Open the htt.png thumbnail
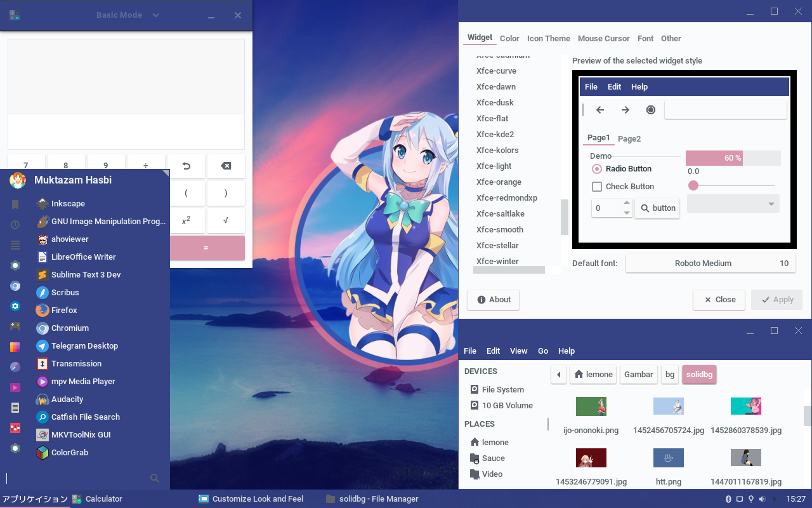This screenshot has width=812, height=508. tap(669, 458)
